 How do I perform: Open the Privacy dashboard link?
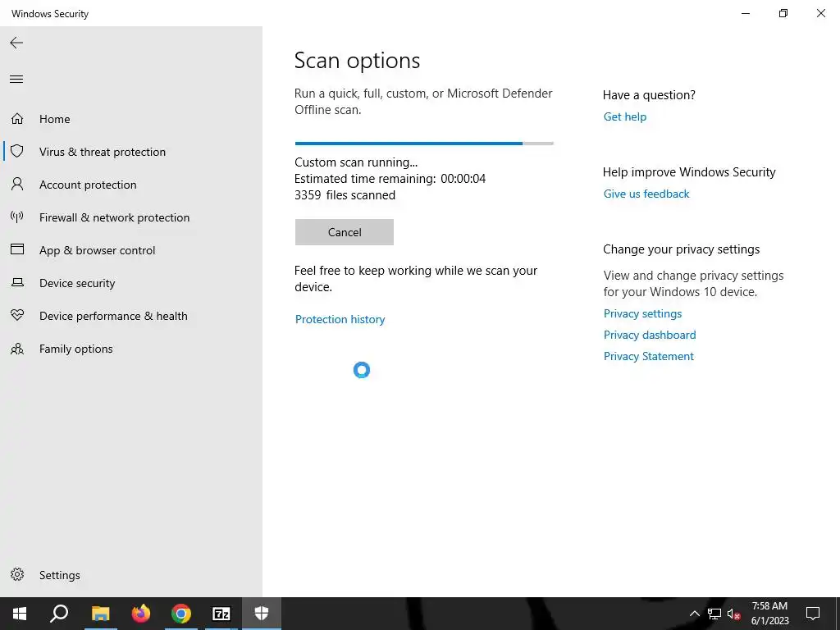(x=650, y=335)
